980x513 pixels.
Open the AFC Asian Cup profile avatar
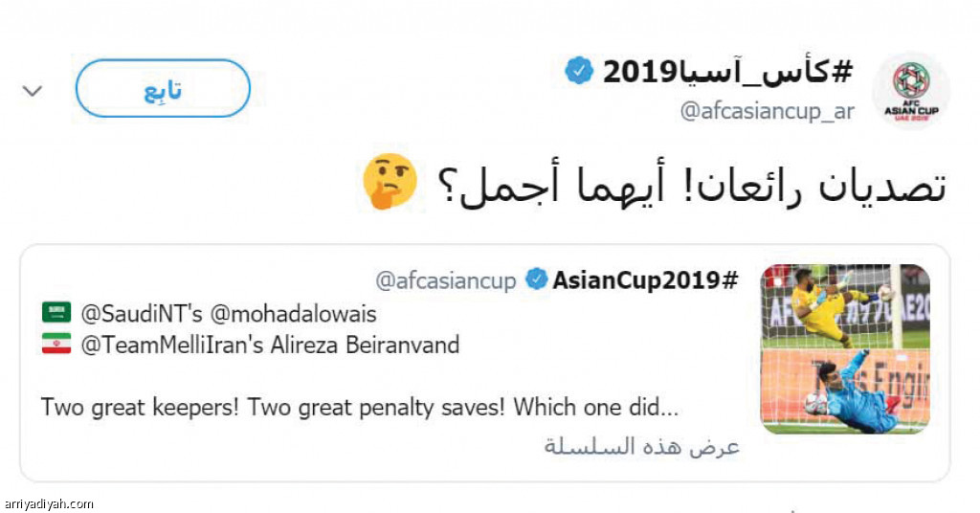[x=910, y=91]
